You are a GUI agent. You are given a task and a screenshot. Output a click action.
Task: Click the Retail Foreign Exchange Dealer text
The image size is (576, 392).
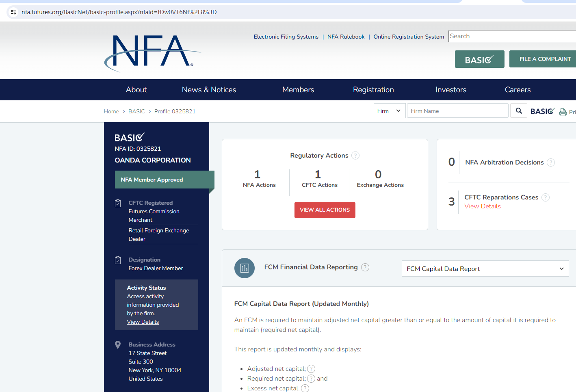159,235
